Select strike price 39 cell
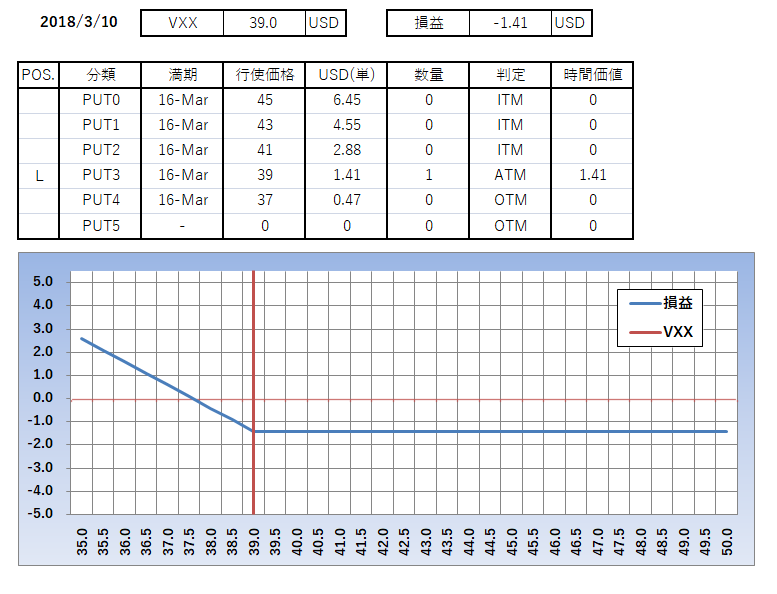 tap(265, 175)
